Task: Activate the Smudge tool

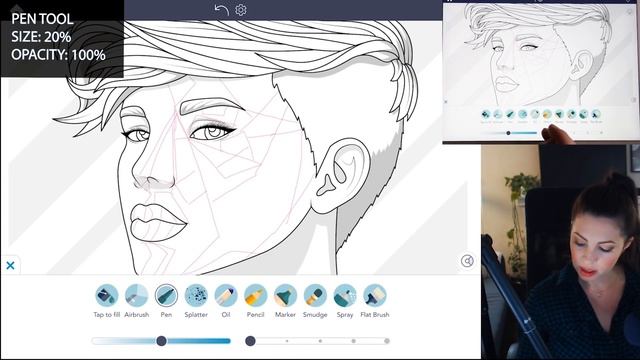Action: point(315,296)
